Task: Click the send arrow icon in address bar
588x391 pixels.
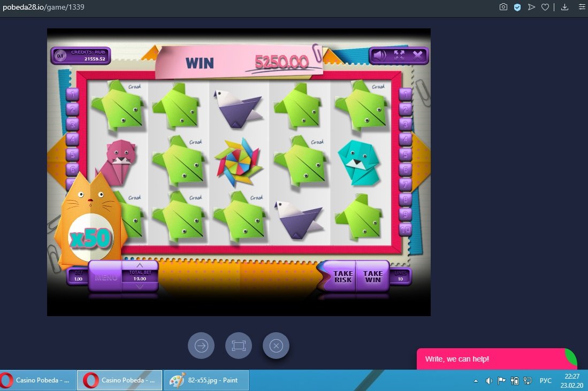Action: (531, 7)
